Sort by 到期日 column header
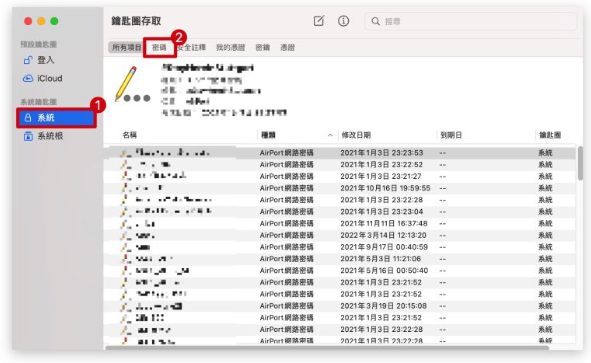Viewport: 591px width, 363px height. coord(451,135)
